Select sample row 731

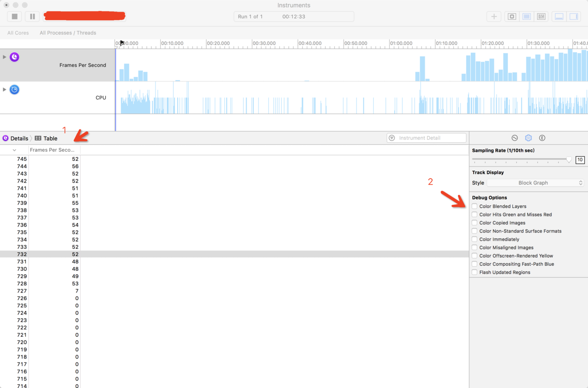234,262
